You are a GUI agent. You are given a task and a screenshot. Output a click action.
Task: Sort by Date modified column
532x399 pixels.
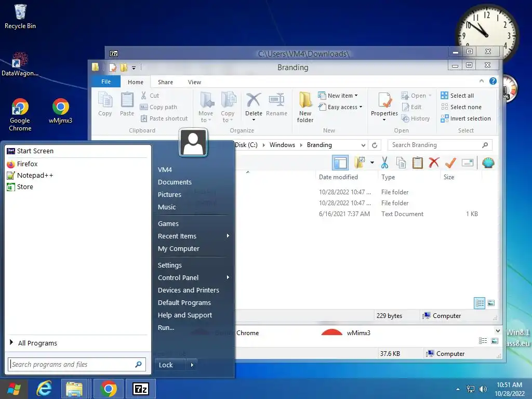[338, 177]
